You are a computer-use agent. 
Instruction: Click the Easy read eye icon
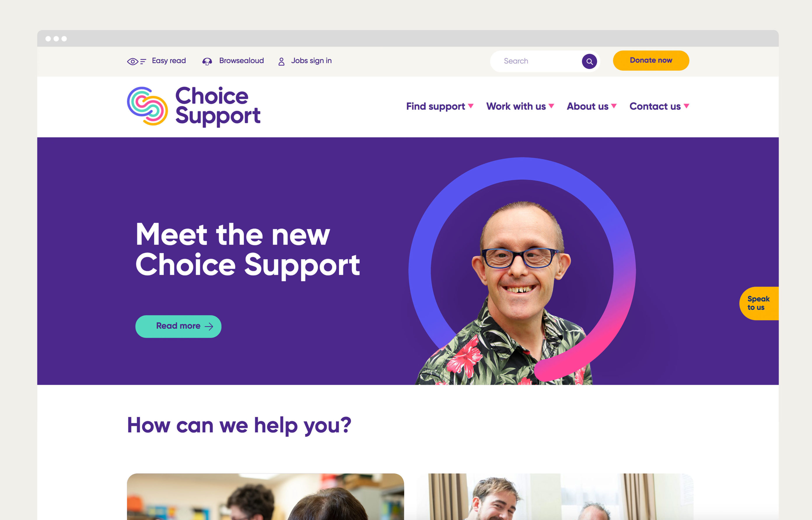(136, 62)
